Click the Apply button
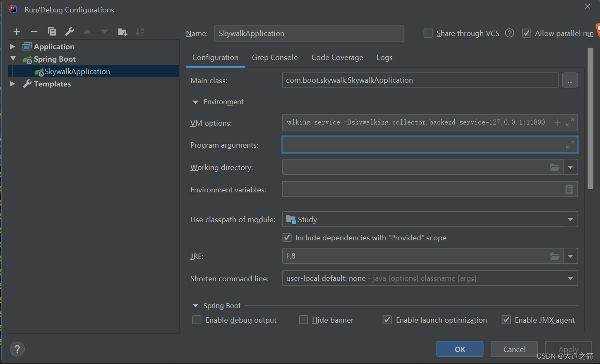 pyautogui.click(x=569, y=349)
